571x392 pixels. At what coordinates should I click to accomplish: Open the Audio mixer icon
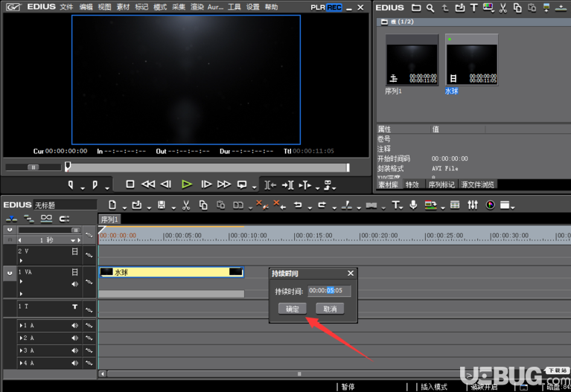(473, 205)
